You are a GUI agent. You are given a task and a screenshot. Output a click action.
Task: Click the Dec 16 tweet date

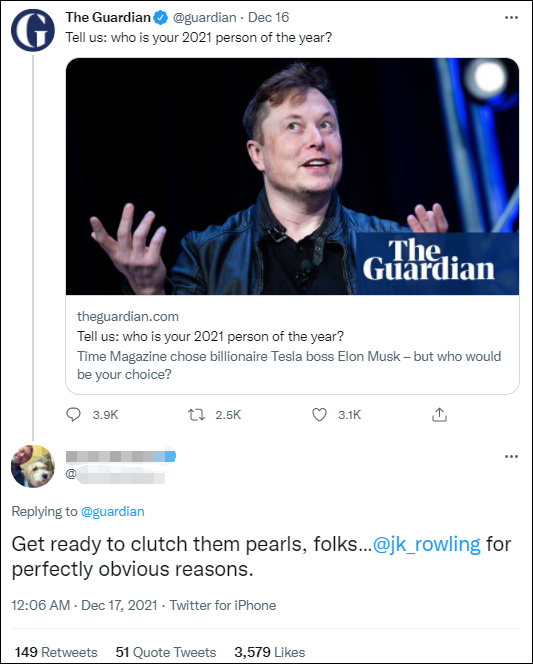tap(268, 17)
